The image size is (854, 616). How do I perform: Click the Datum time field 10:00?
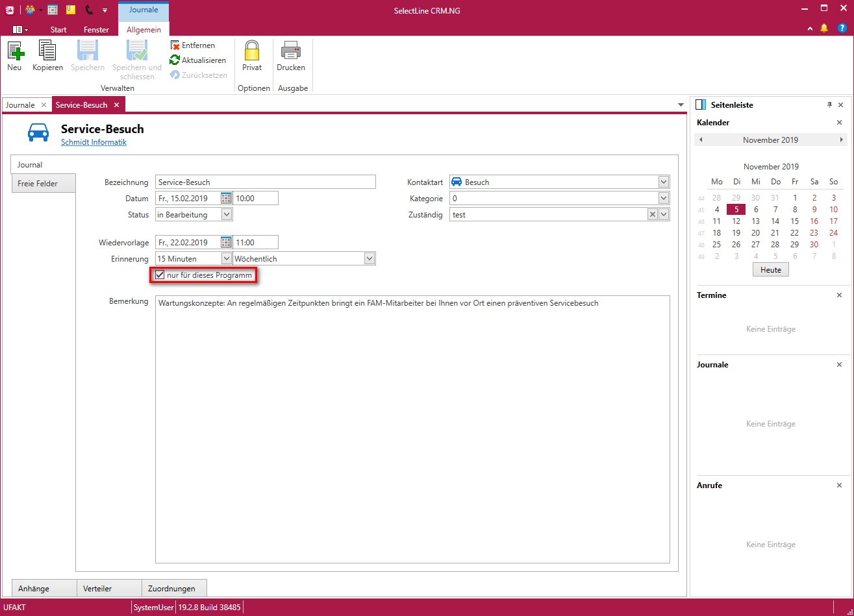(255, 198)
